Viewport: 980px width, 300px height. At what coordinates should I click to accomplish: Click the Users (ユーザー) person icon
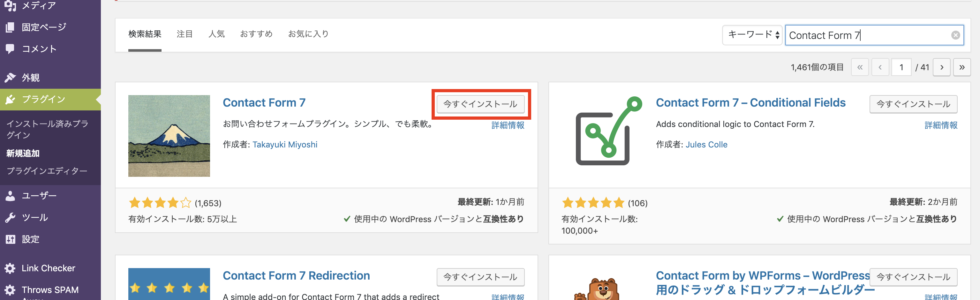coord(10,196)
